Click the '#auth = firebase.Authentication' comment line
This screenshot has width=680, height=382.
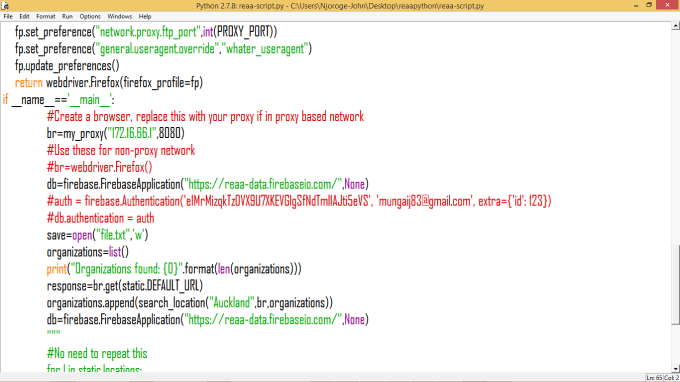[299, 201]
